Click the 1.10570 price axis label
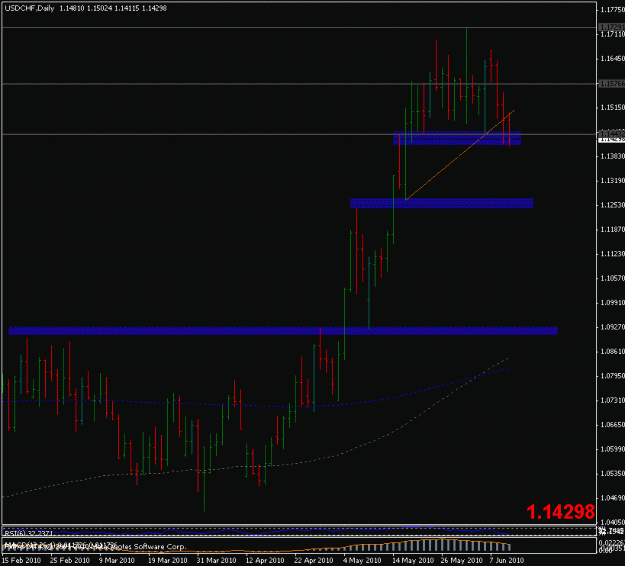The width and height of the screenshot is (625, 566). (612, 278)
